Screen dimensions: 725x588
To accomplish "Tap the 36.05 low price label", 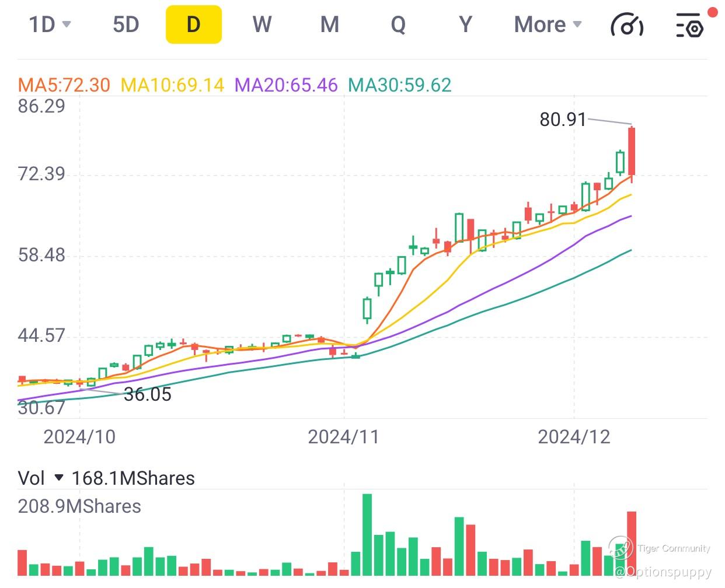I will pos(148,394).
